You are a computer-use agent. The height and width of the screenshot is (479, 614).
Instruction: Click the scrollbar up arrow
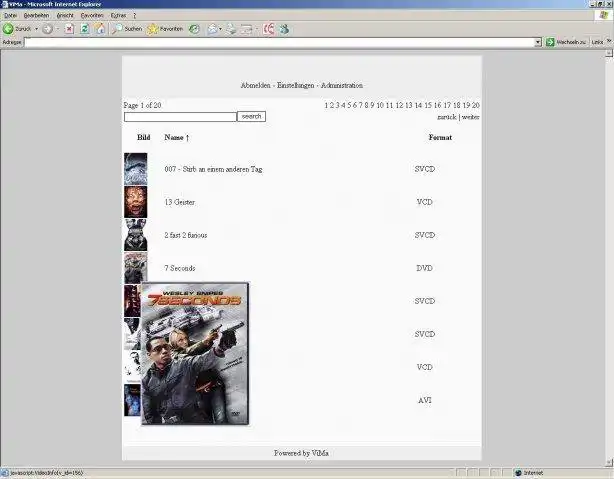point(610,53)
